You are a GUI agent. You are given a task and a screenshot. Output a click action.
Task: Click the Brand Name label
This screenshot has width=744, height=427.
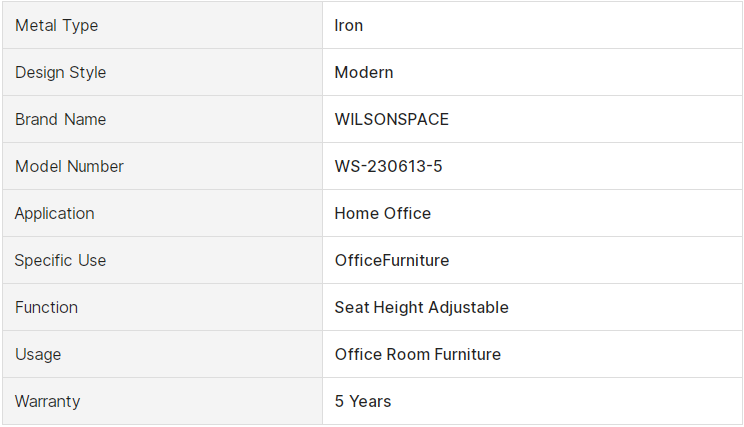point(60,119)
